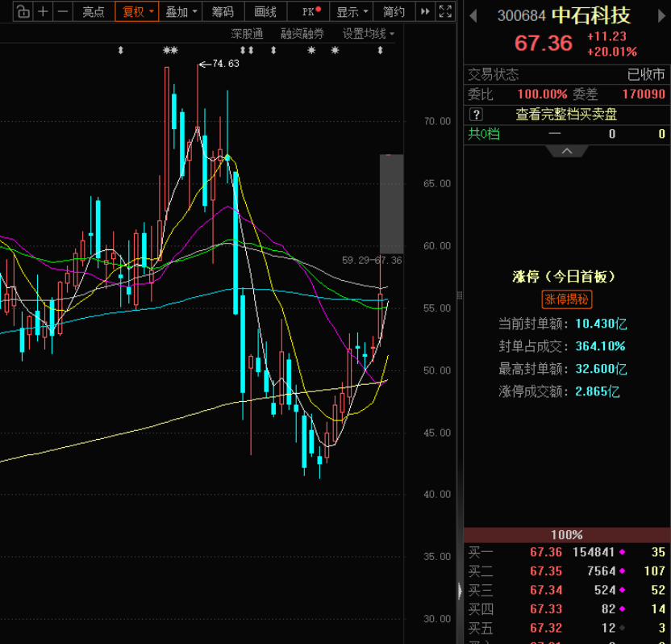Click the 70.00 price axis label
The width and height of the screenshot is (671, 644).
[437, 121]
